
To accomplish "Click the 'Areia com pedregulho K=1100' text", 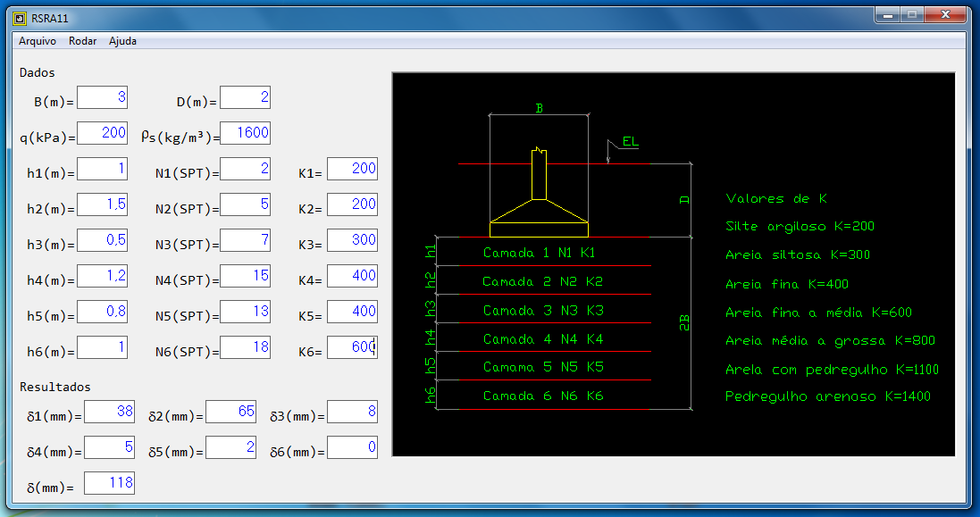I will click(832, 370).
